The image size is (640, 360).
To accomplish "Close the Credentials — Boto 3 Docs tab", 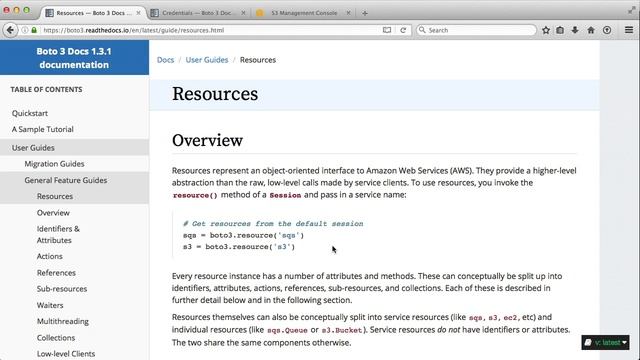I will pyautogui.click(x=243, y=13).
